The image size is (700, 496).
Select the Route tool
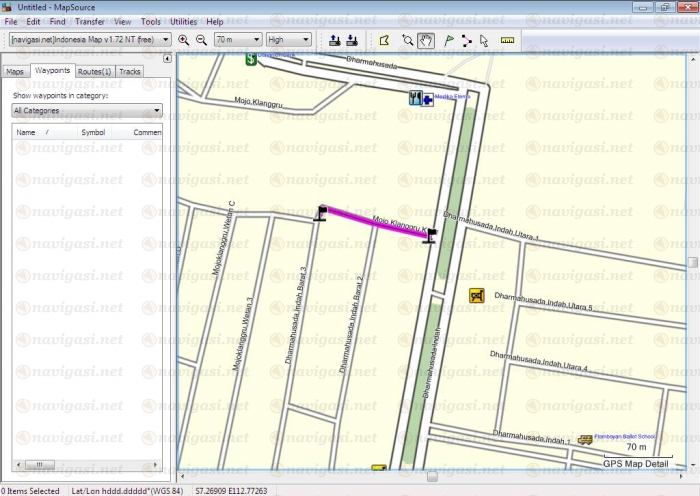pyautogui.click(x=466, y=40)
